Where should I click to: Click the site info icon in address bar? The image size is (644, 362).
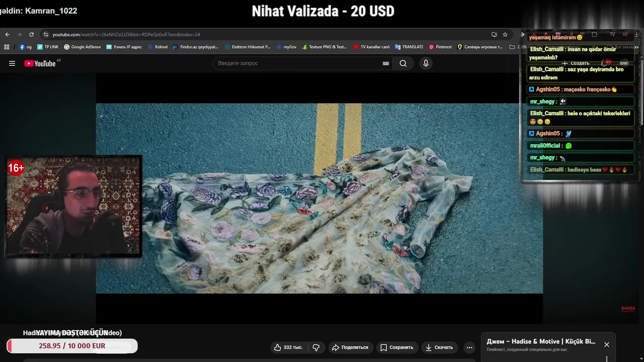pyautogui.click(x=46, y=35)
